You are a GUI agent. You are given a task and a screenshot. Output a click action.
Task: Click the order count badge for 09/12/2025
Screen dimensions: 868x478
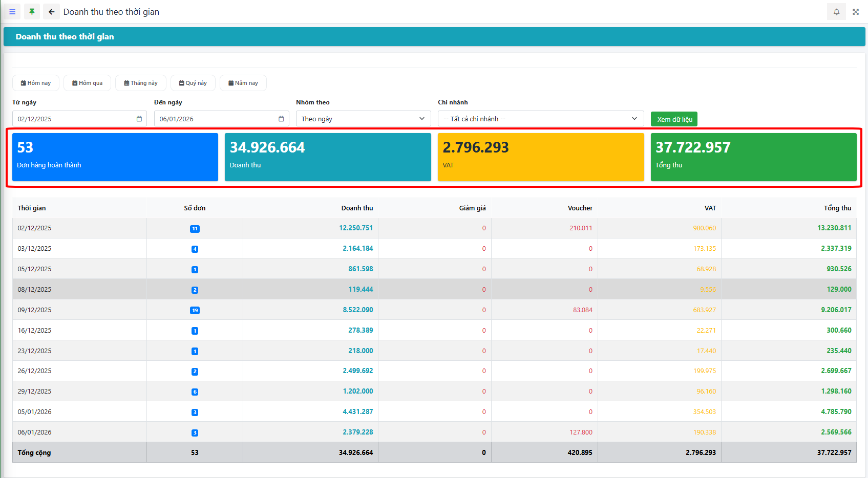(195, 310)
